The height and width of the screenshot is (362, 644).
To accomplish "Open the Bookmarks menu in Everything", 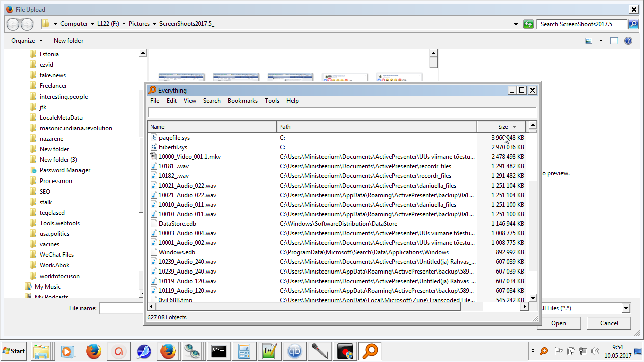I will coord(243,101).
